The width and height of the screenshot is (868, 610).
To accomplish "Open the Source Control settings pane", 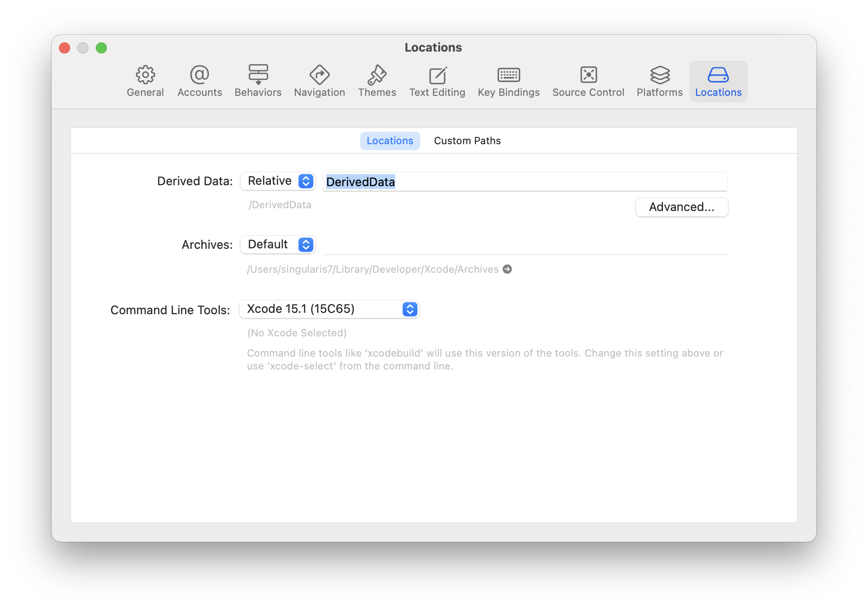I will click(588, 82).
